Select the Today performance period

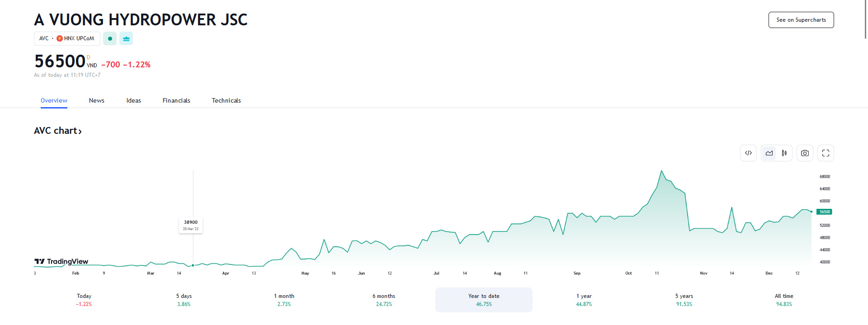pos(84,300)
